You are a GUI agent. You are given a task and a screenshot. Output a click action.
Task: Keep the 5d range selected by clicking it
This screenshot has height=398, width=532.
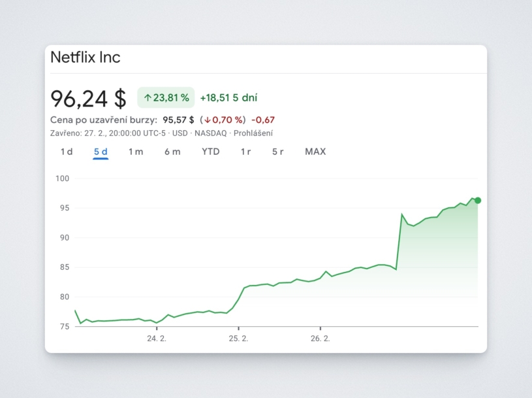[99, 152]
